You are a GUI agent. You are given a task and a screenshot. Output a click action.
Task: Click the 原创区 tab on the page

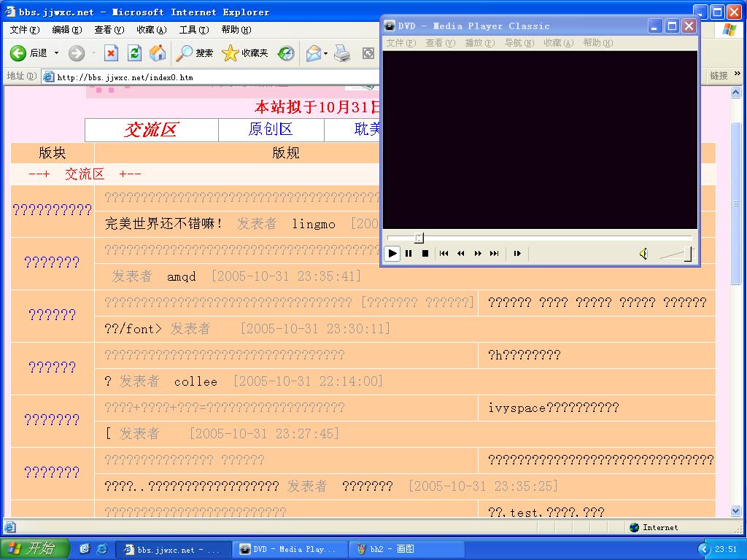click(x=271, y=130)
